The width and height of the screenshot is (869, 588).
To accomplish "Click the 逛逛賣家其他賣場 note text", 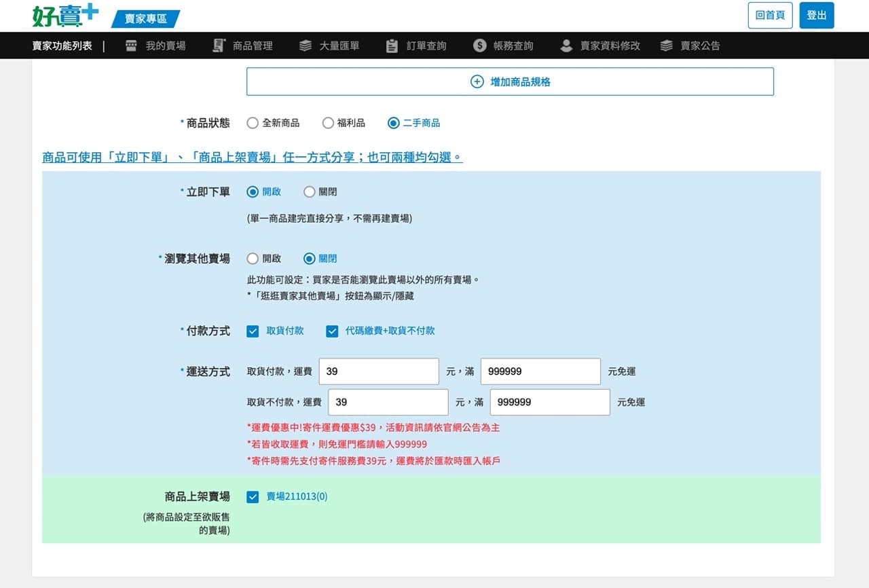I will point(330,296).
